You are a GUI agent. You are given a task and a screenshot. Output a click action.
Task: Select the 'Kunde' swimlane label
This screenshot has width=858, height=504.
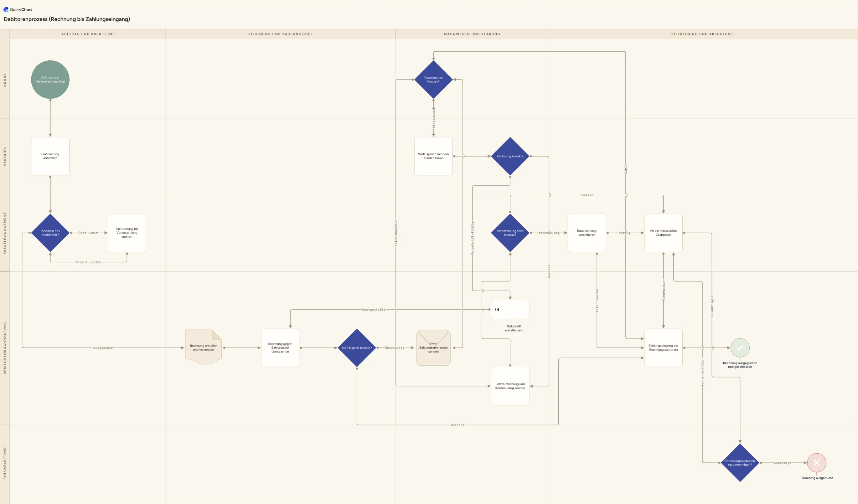(5, 80)
